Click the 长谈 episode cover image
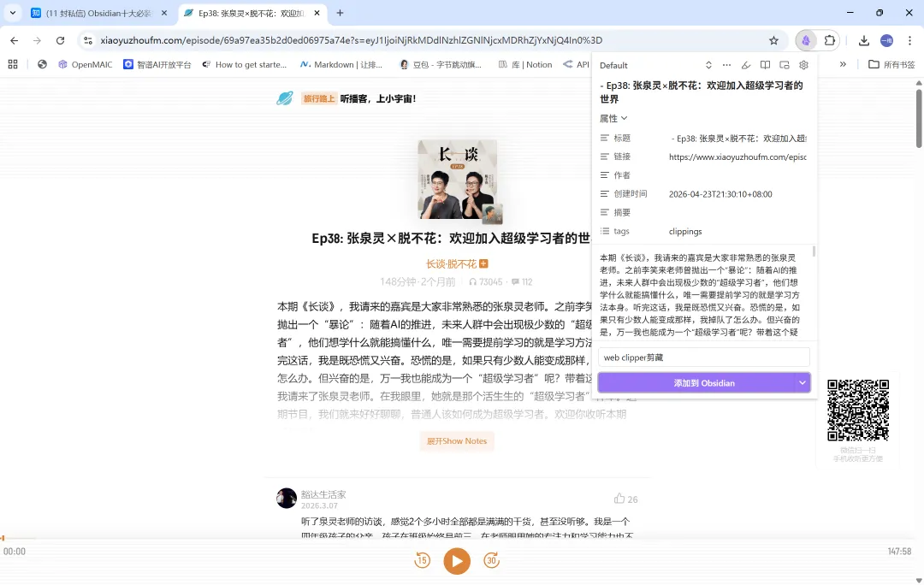The width and height of the screenshot is (924, 585). (457, 180)
